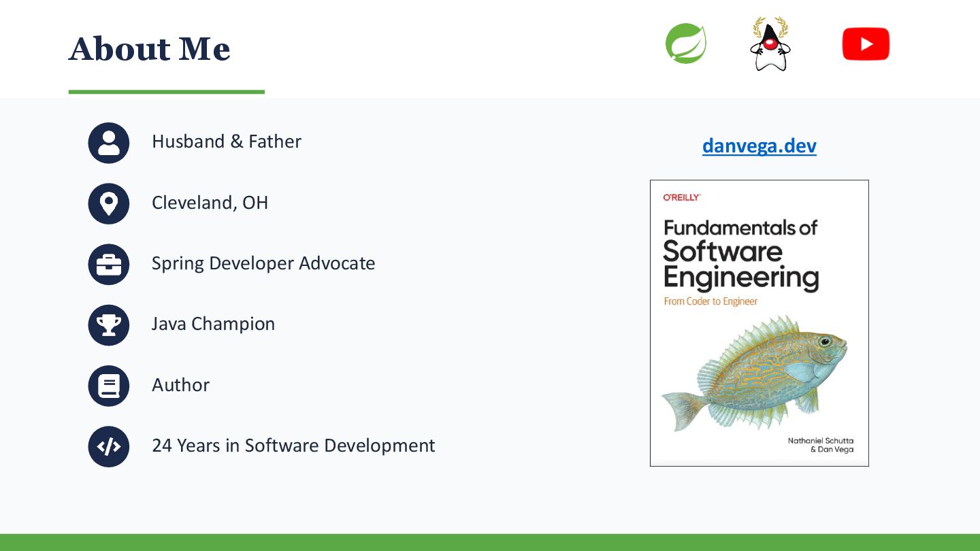
Task: Select the text Spring Developer Advocate
Action: pos(263,263)
